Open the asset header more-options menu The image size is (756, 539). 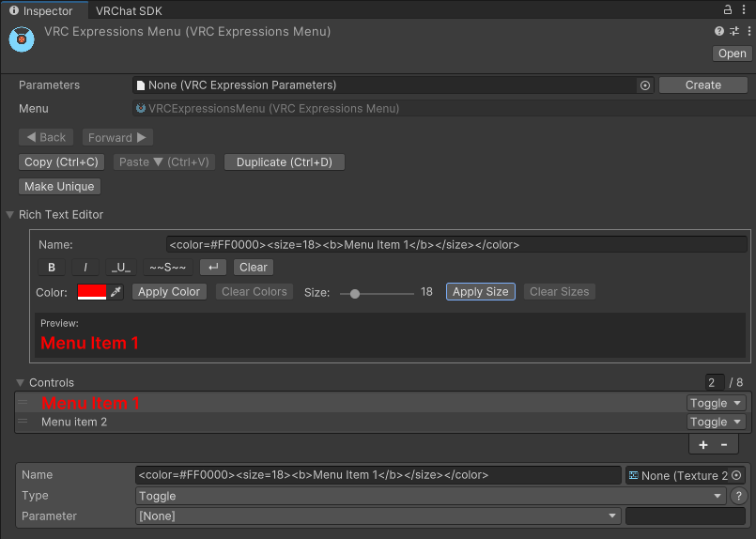coord(748,31)
